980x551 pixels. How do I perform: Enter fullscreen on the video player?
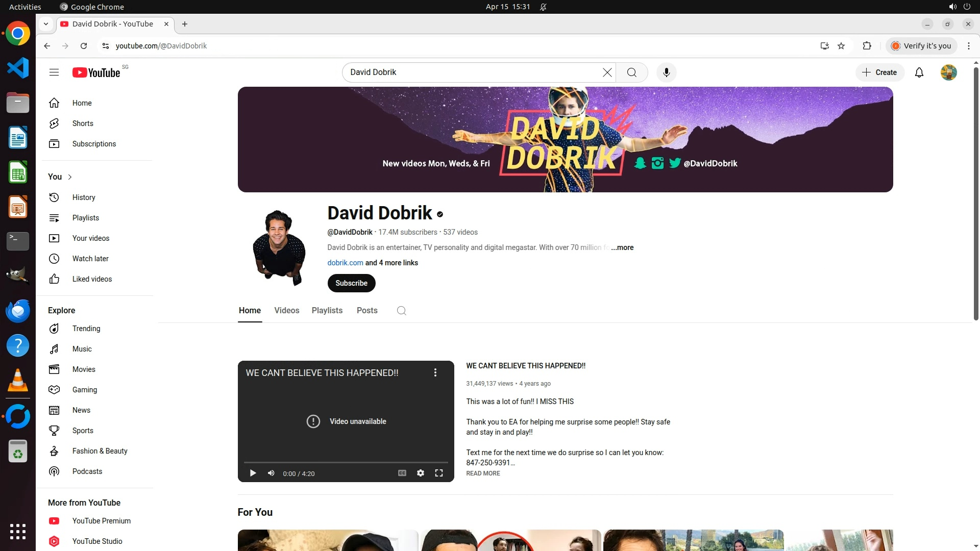pyautogui.click(x=438, y=473)
